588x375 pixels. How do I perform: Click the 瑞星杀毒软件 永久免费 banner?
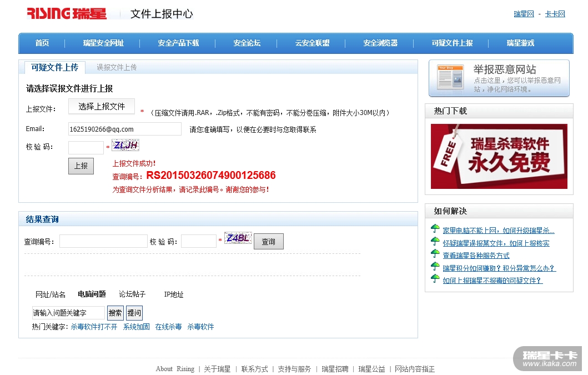coord(499,157)
